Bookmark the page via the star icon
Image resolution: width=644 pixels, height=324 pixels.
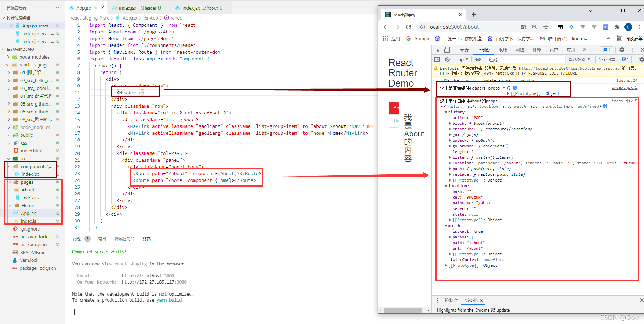tap(546, 27)
